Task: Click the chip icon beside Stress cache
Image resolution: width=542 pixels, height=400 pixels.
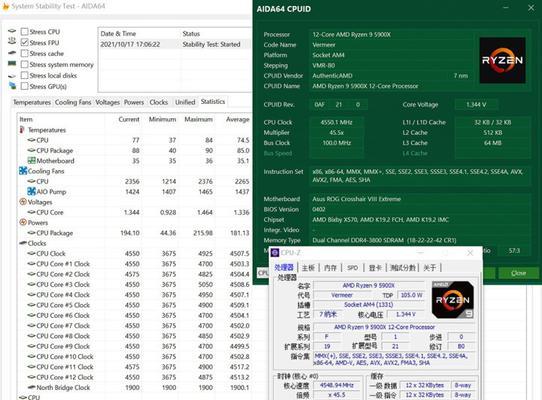Action: (x=12, y=53)
